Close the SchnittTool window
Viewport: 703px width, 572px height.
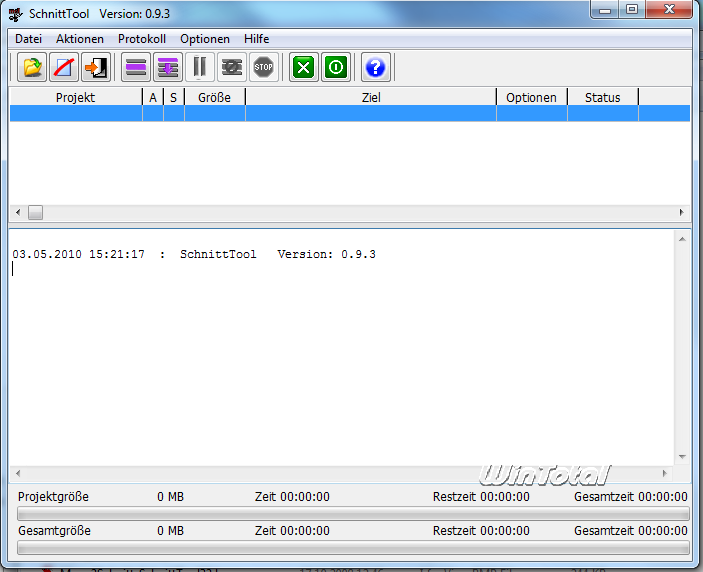tap(669, 9)
